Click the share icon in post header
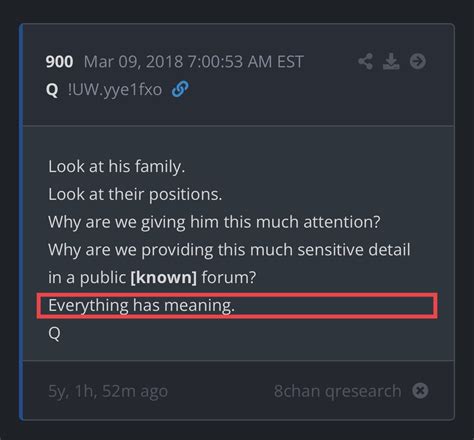The width and height of the screenshot is (474, 440). click(x=365, y=62)
